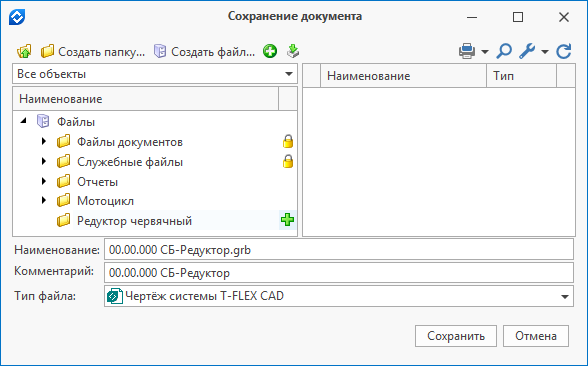Viewport: 588px width, 366px height.
Task: Click Создать папку toolbar button
Action: (x=93, y=51)
